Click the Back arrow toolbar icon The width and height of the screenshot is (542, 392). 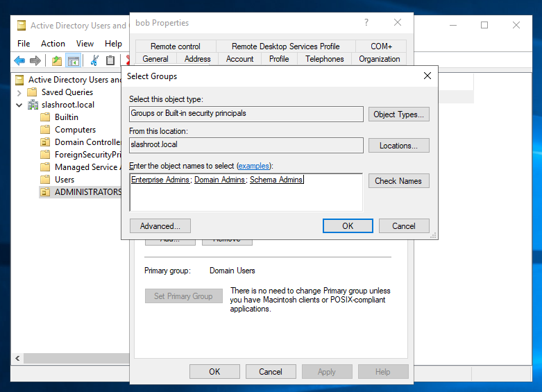tap(19, 60)
